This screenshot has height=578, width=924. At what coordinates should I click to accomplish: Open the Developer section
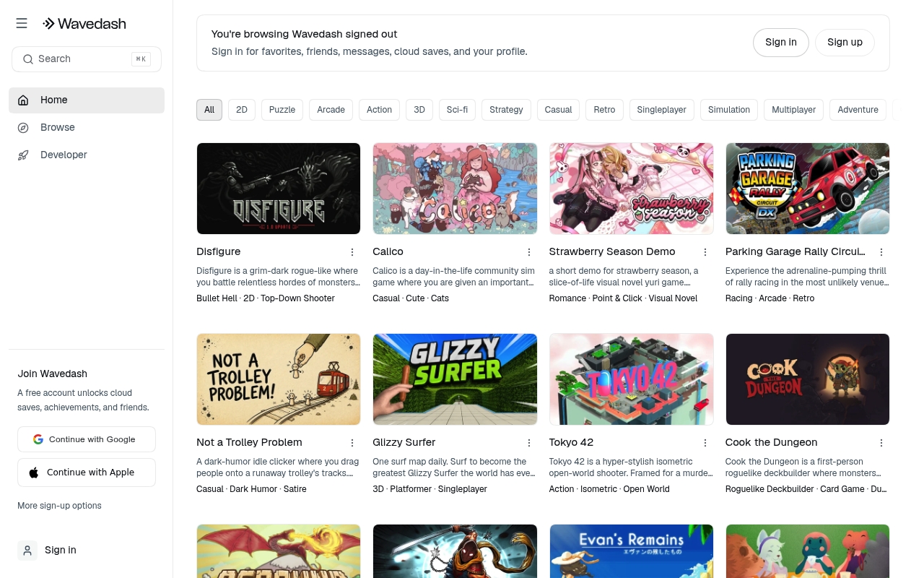click(x=87, y=155)
